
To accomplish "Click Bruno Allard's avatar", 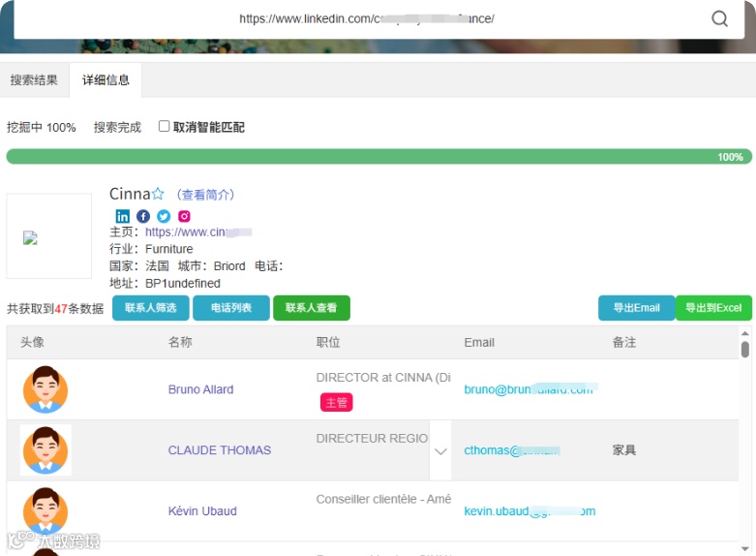I will [45, 389].
